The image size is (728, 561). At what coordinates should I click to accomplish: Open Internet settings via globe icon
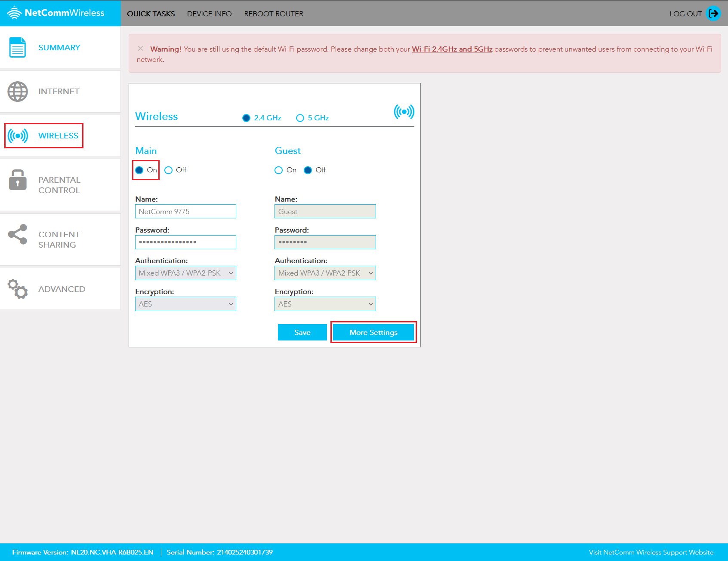[x=17, y=91]
